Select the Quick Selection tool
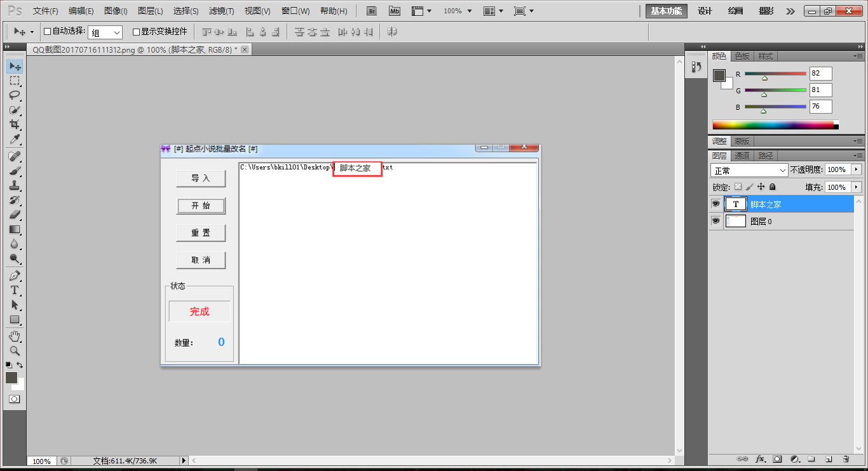The height and width of the screenshot is (471, 868). click(15, 110)
